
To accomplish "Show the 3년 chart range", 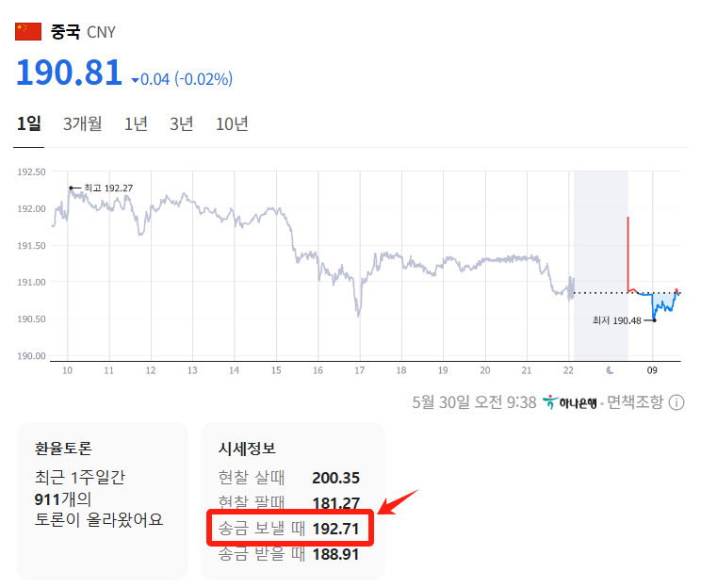I will (x=181, y=123).
